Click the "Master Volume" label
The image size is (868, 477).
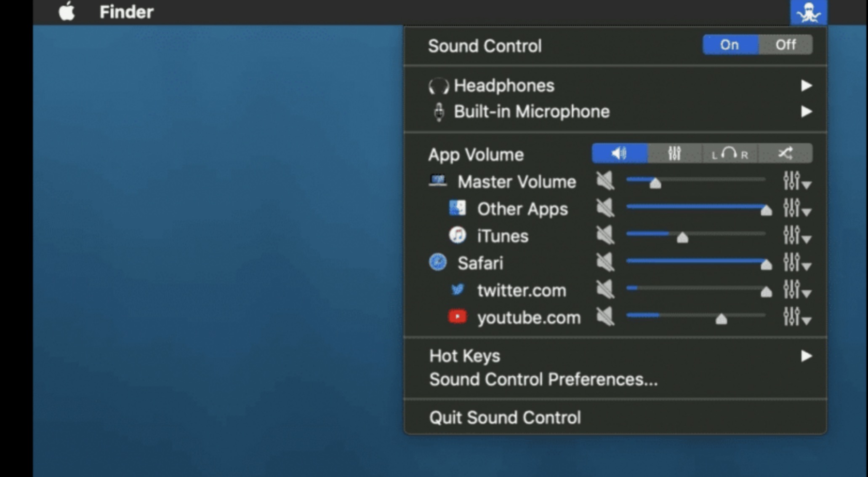point(517,182)
